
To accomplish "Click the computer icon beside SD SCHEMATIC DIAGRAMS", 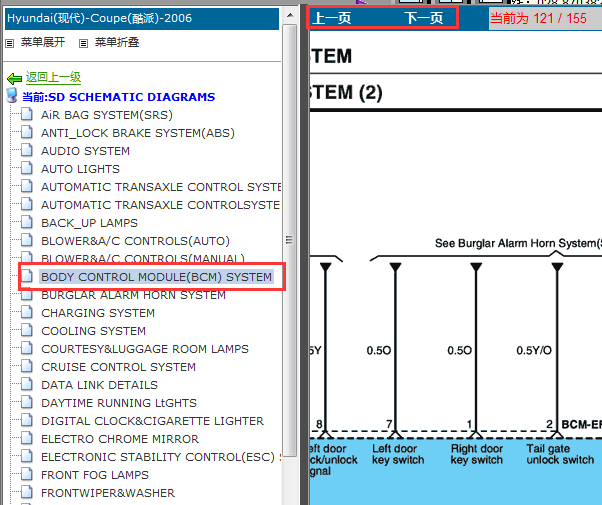I will point(12,96).
